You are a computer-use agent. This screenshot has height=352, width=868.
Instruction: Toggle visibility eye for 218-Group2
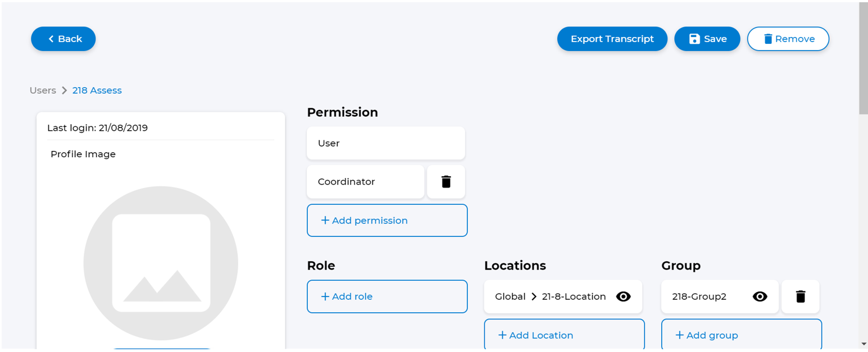tap(760, 296)
